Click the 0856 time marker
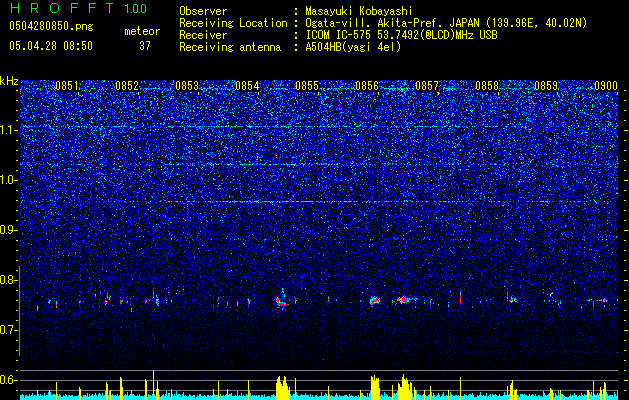The height and width of the screenshot is (400, 629). (367, 86)
